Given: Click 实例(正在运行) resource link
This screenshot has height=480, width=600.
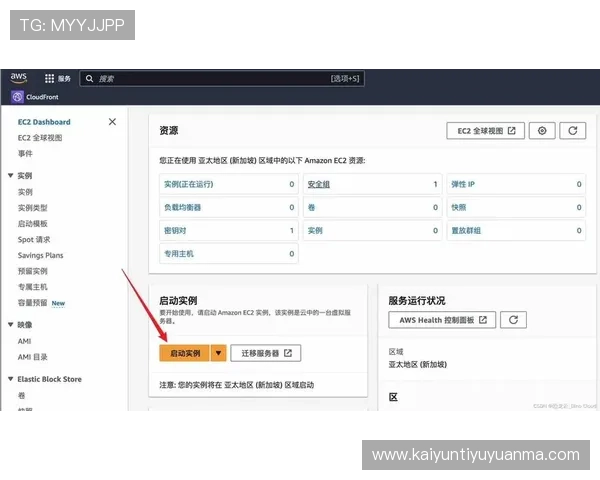Looking at the screenshot, I should [x=189, y=184].
